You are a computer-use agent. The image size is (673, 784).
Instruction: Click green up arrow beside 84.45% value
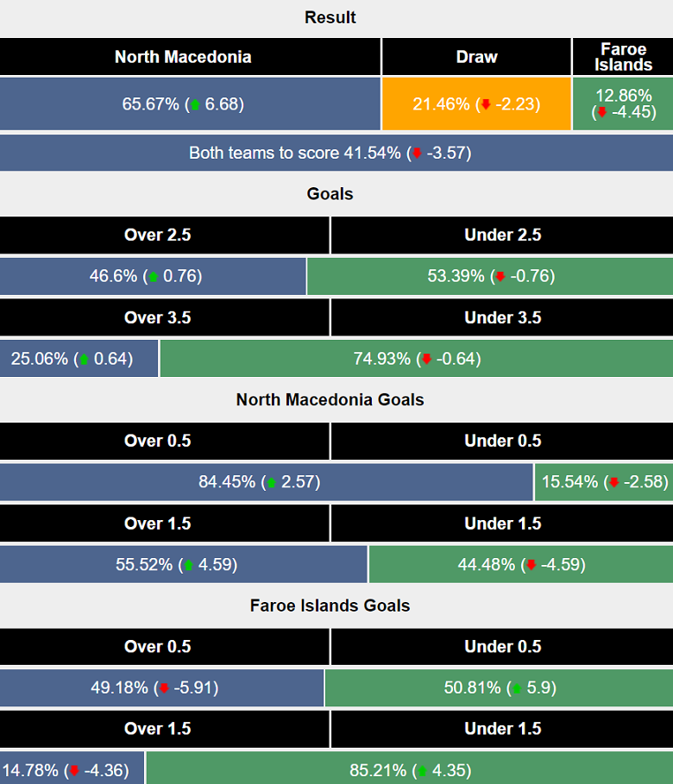pyautogui.click(x=271, y=482)
